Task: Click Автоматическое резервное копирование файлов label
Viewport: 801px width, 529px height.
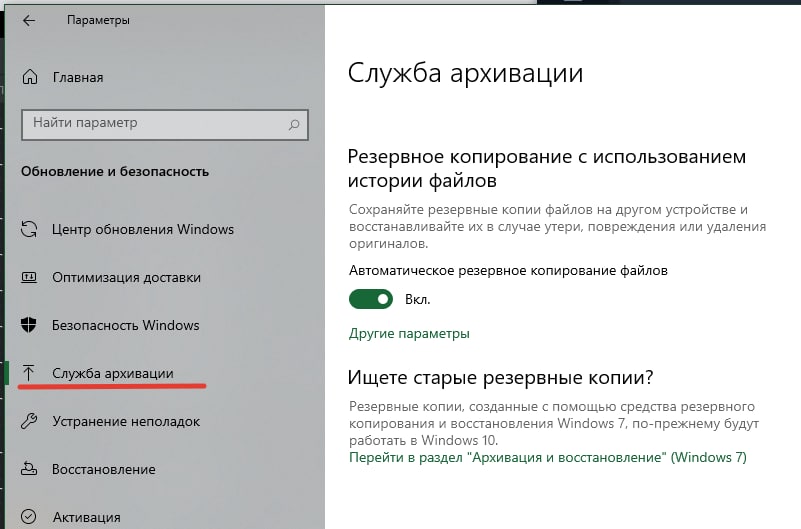Action: [x=508, y=271]
